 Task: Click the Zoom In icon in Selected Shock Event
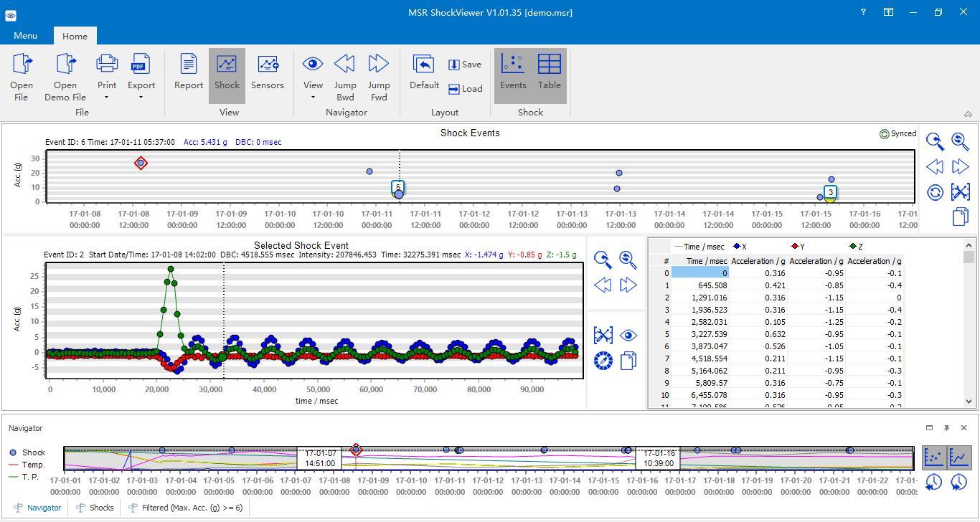(603, 259)
